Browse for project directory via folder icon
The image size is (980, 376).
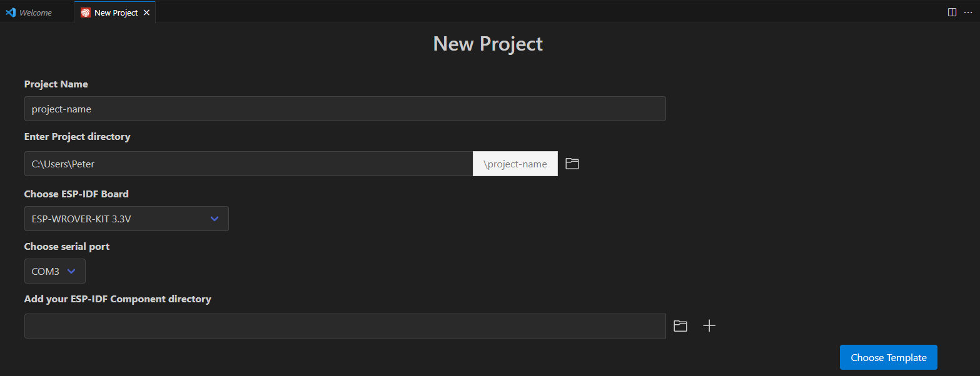pos(572,164)
